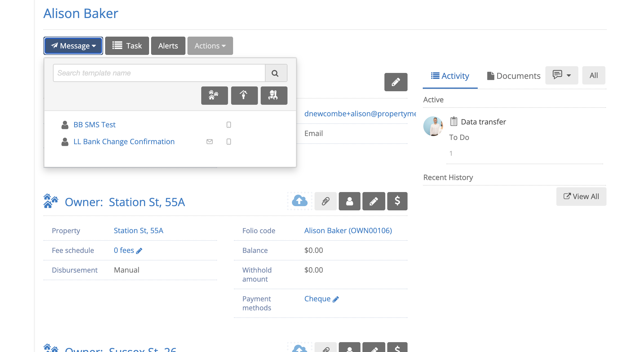Edit the Cheque payment method link

tap(321, 299)
